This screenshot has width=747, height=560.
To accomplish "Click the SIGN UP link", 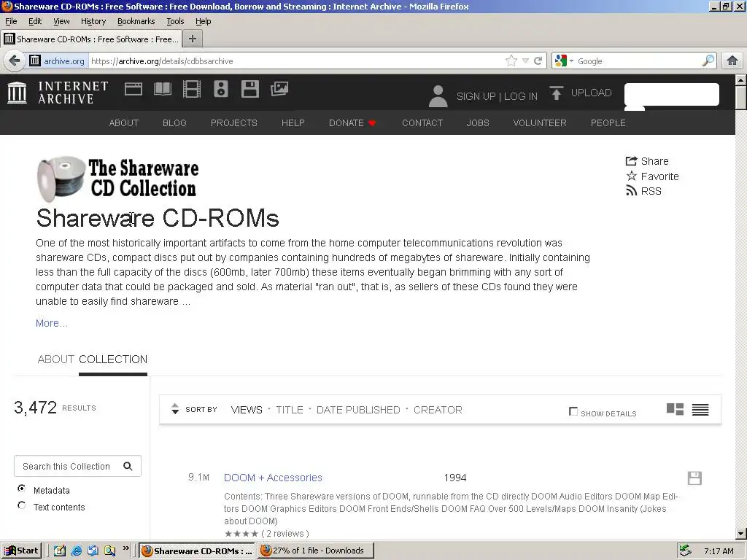I will pos(476,96).
